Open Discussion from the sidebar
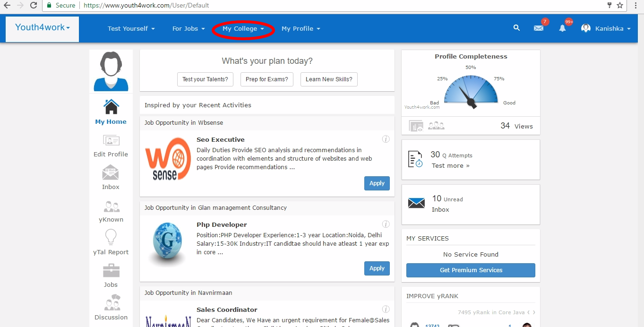644x327 pixels. pyautogui.click(x=111, y=308)
